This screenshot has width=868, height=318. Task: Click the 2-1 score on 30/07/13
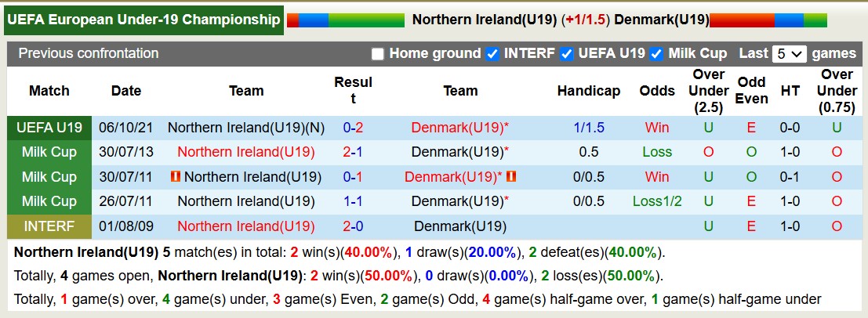(x=353, y=152)
